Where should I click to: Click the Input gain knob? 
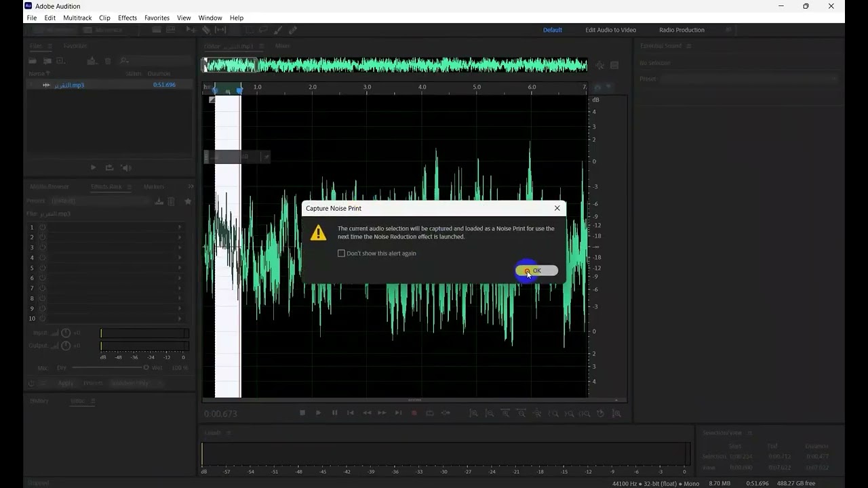[x=66, y=333]
